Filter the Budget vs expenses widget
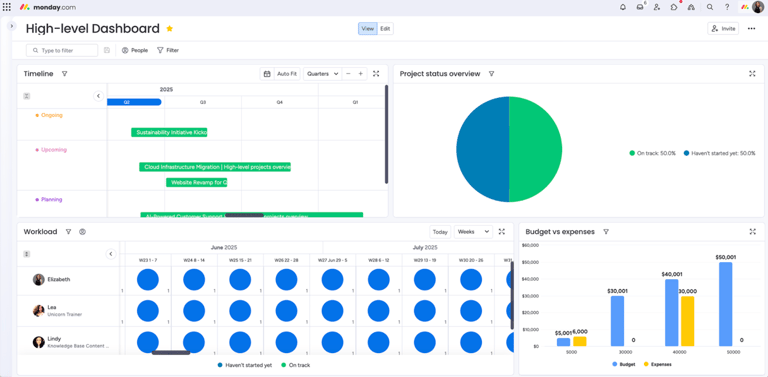 tap(606, 232)
